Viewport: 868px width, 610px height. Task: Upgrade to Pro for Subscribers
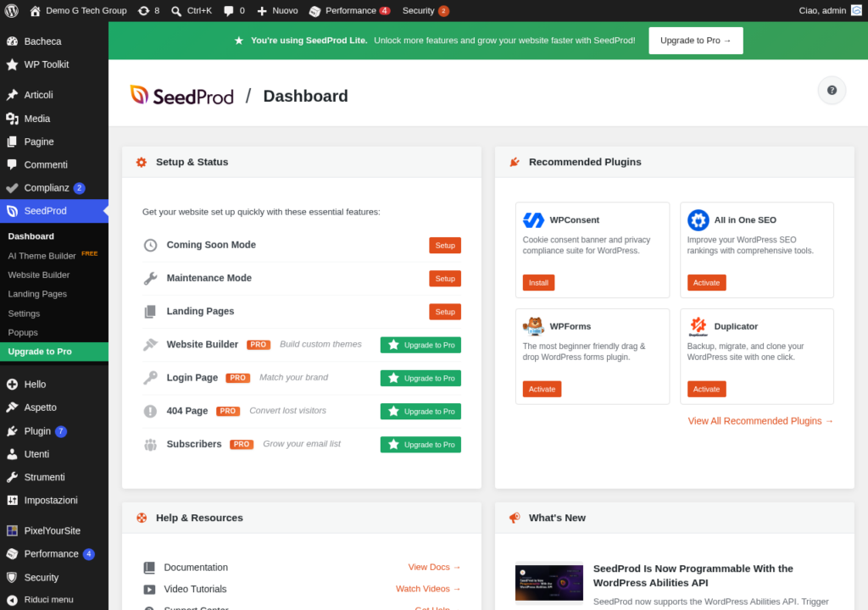tap(420, 445)
